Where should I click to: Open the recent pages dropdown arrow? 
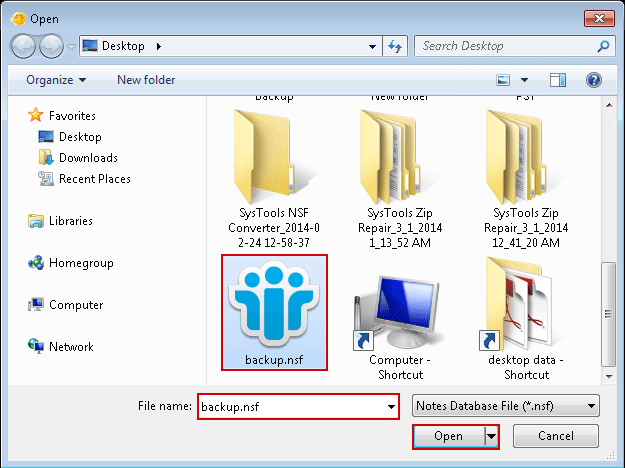(x=71, y=47)
